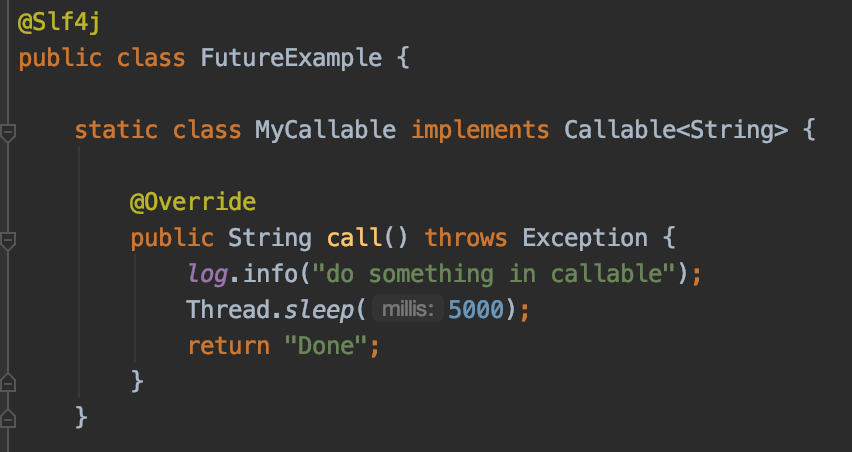Click the Thread class reference
This screenshot has width=852, height=452.
[228, 310]
